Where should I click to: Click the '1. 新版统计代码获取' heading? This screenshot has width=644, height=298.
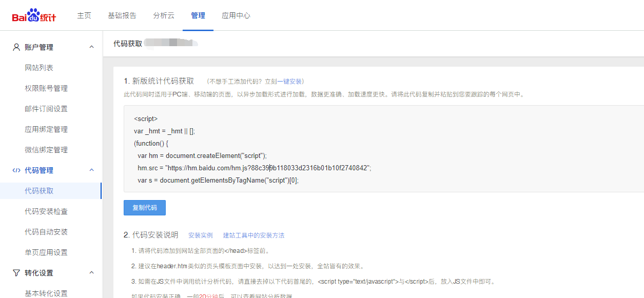[x=159, y=81]
